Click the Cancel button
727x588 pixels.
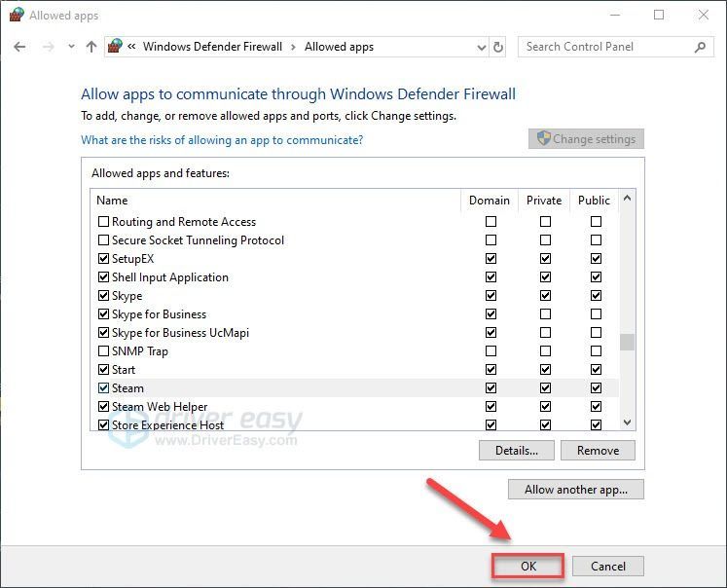pos(608,567)
